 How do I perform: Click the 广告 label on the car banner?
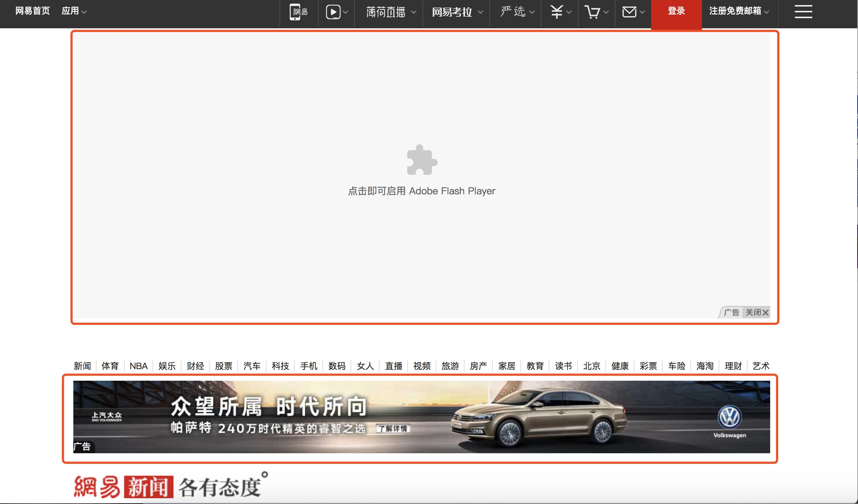click(x=83, y=447)
